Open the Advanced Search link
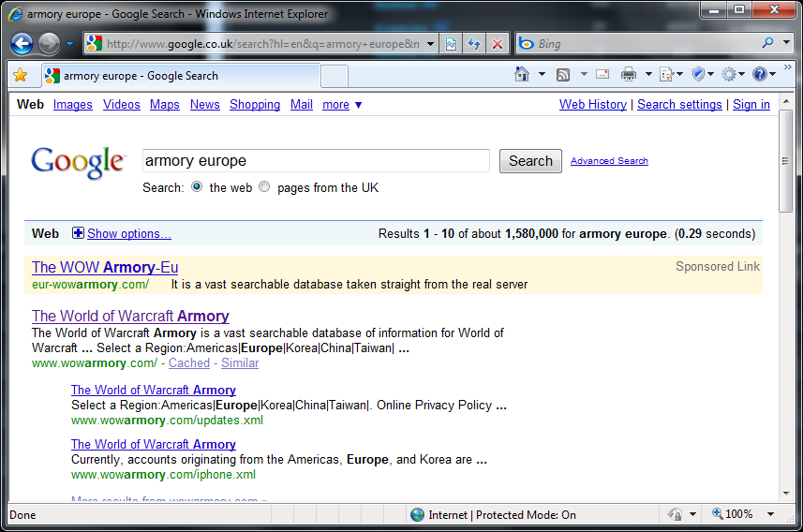Viewport: 803px width, 532px height. 609,161
